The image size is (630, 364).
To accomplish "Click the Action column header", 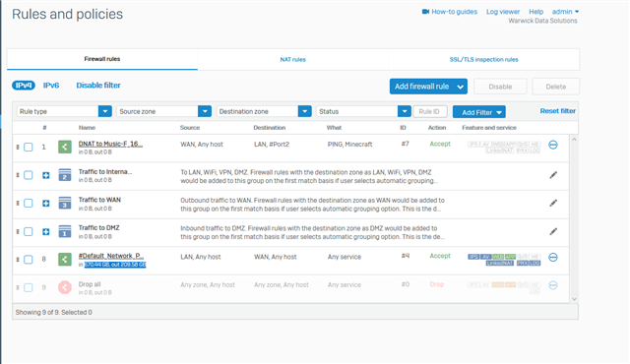I will click(437, 128).
